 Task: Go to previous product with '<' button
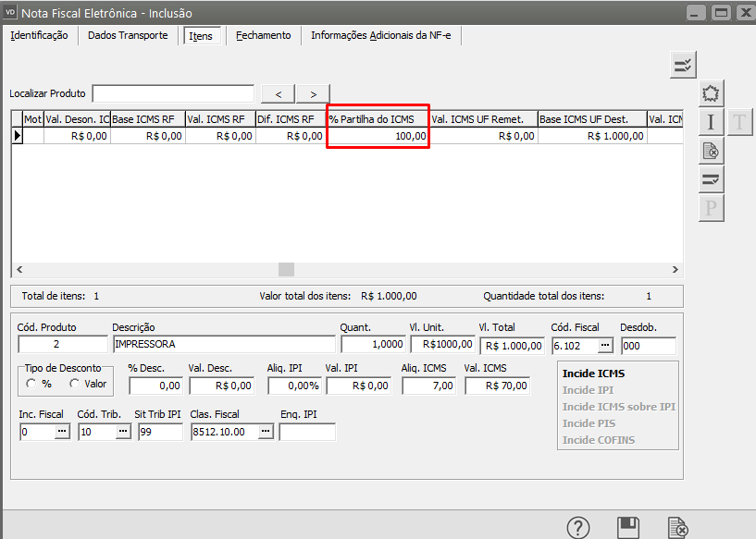coord(279,93)
